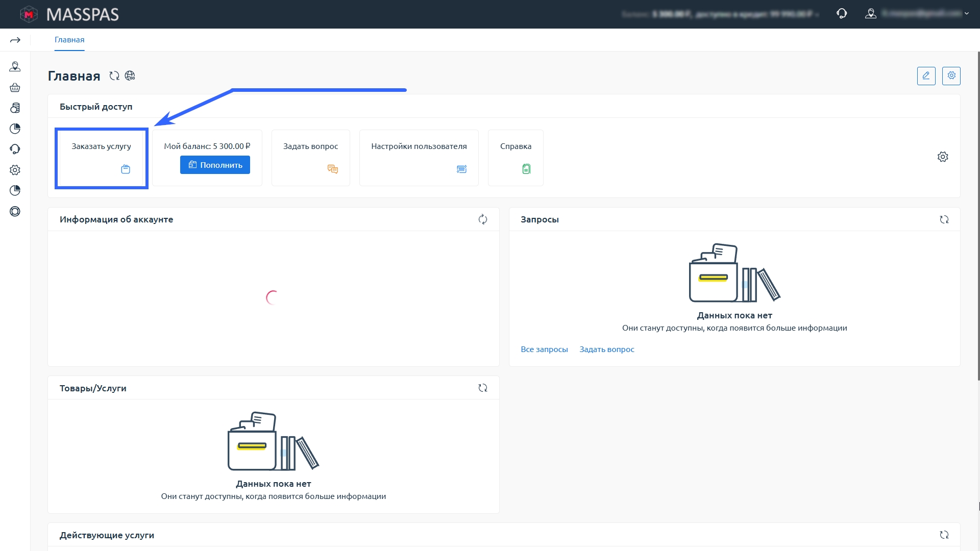Open the support headset sidebar icon
The width and height of the screenshot is (980, 551).
point(15,149)
